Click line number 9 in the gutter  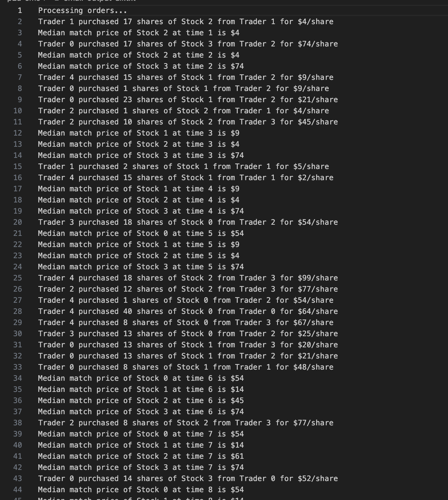click(x=20, y=100)
